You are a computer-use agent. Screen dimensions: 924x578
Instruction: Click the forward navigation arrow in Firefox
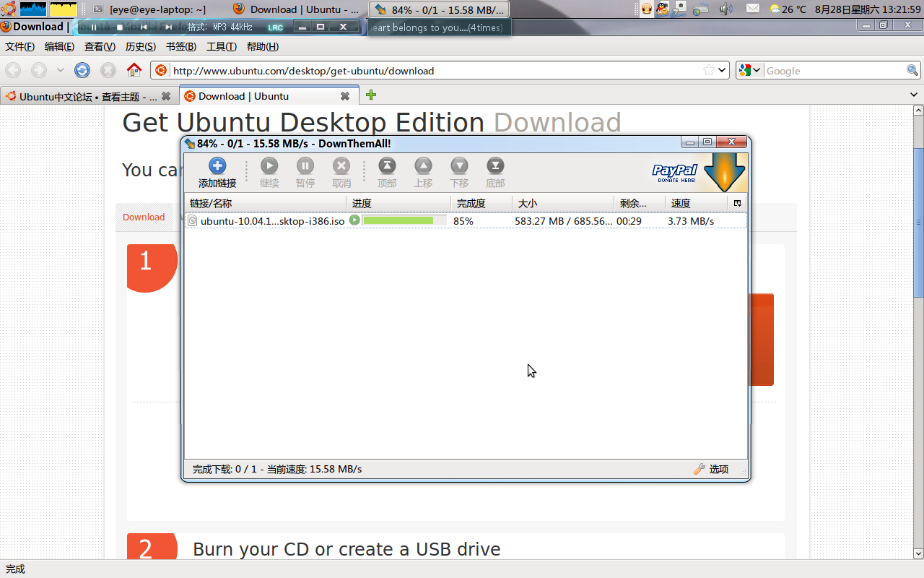39,70
